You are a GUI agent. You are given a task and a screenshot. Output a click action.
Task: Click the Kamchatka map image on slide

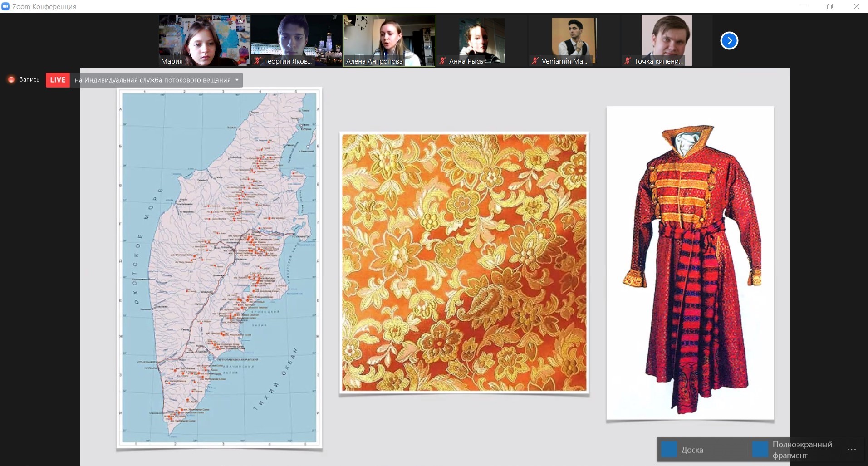tap(219, 268)
